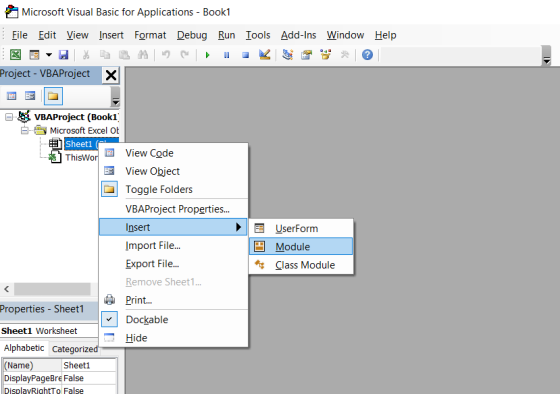Click the Undo arrow icon
This screenshot has width=560, height=394.
coord(166,55)
